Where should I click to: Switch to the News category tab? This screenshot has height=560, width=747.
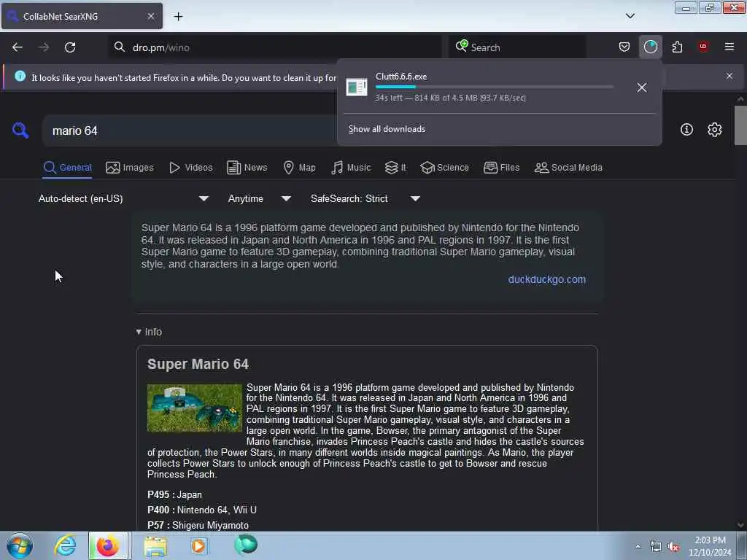[247, 168]
